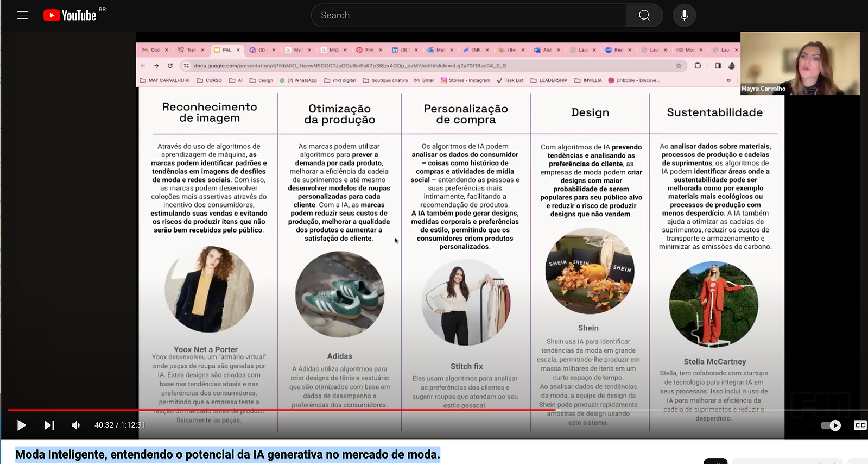Image resolution: width=868 pixels, height=464 pixels.
Task: Open the boutique criativa bookmark folder
Action: [x=385, y=80]
